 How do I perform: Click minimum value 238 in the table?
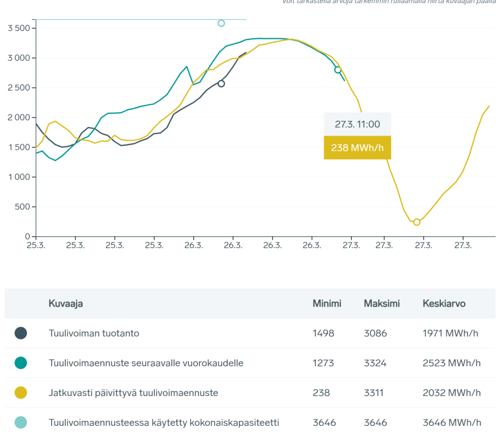pos(321,393)
